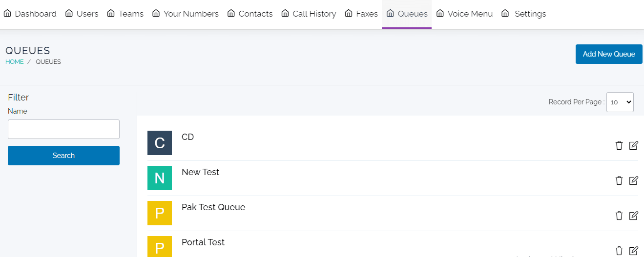
Task: Navigate to Your Numbers tab
Action: click(x=186, y=14)
